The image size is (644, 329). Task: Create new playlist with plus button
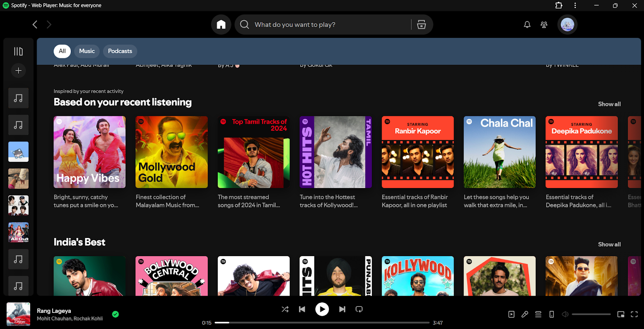coord(19,70)
